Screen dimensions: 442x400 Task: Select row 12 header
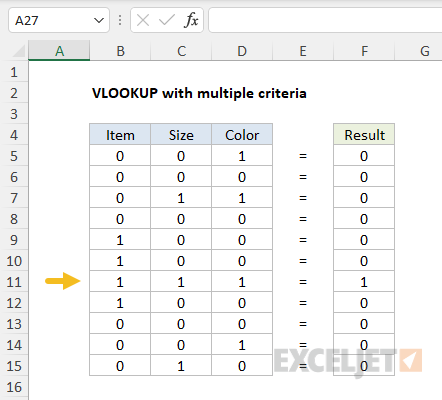pyautogui.click(x=14, y=303)
